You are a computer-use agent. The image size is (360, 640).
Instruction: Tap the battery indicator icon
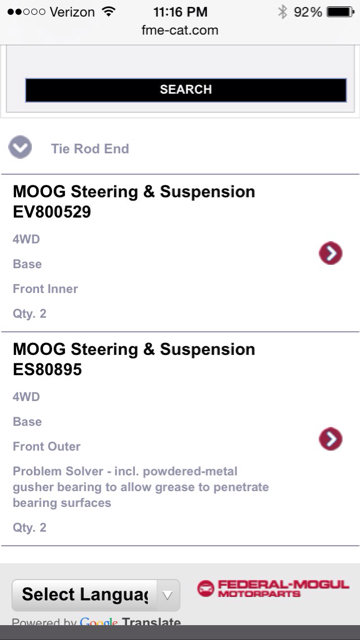[341, 12]
